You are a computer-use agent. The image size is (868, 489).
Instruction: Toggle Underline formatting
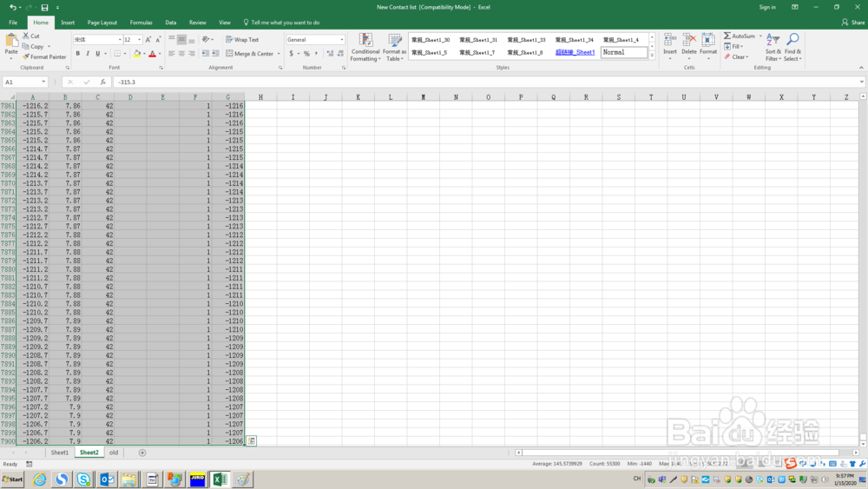point(97,54)
